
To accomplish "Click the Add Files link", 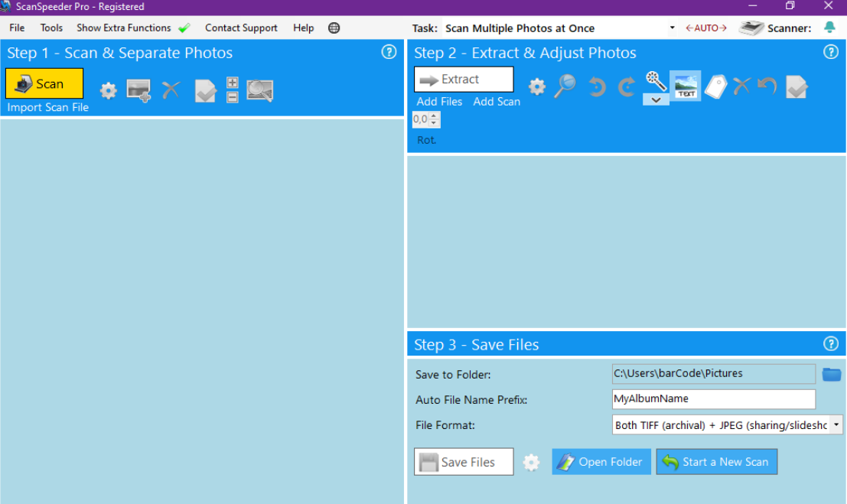I will point(439,102).
